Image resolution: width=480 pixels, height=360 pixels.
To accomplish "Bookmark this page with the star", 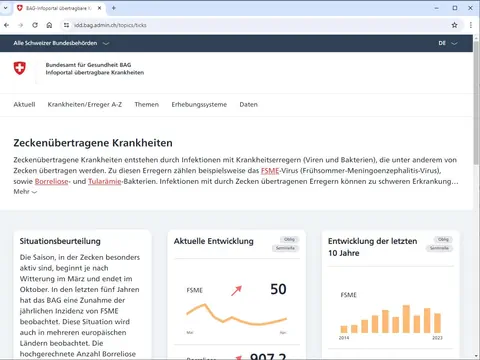I will tap(454, 25).
